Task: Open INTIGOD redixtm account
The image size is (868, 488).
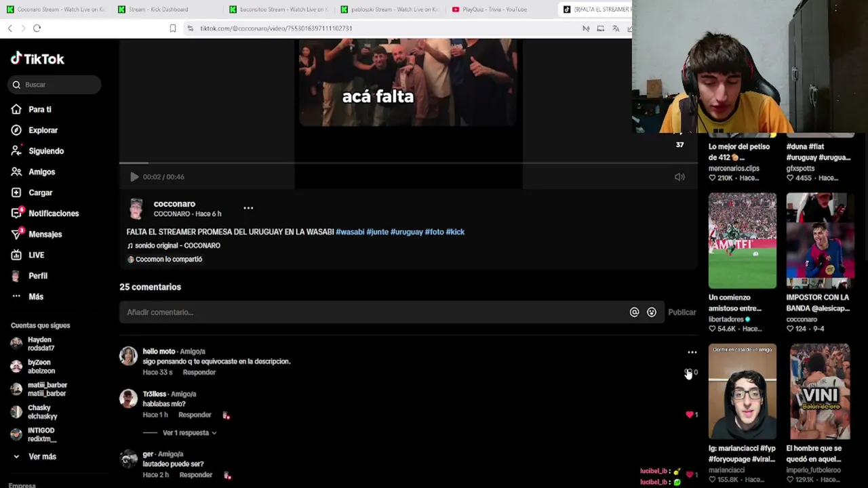Action: [x=41, y=434]
